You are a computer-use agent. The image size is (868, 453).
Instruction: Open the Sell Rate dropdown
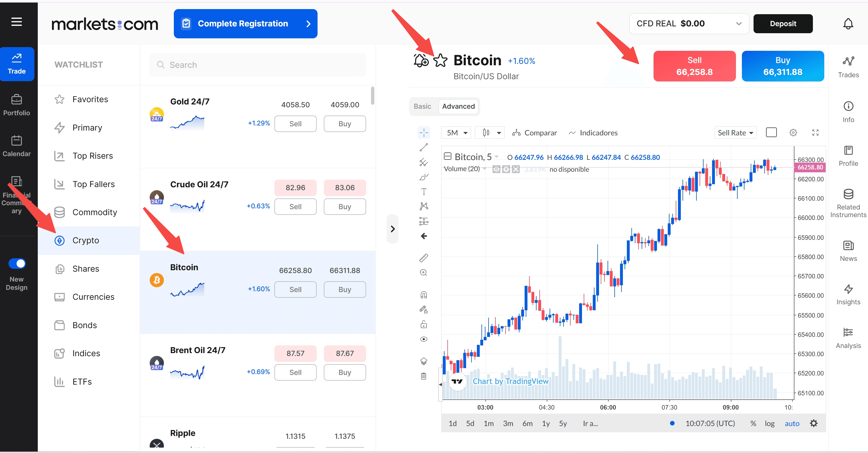tap(736, 133)
